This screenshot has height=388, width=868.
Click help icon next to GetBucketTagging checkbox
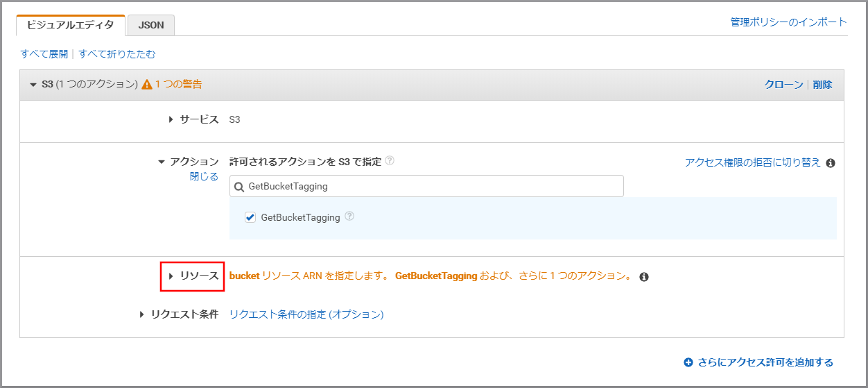[x=349, y=217]
